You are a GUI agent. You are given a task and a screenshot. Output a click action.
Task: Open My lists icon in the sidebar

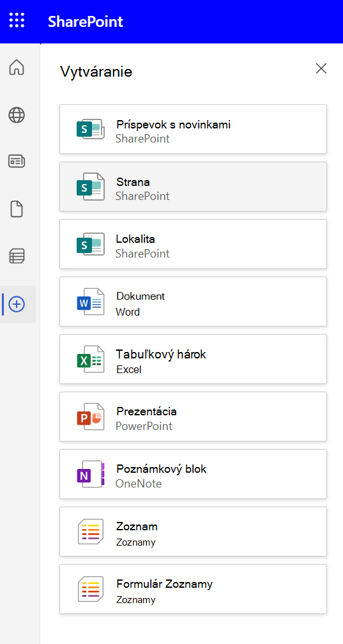17,256
